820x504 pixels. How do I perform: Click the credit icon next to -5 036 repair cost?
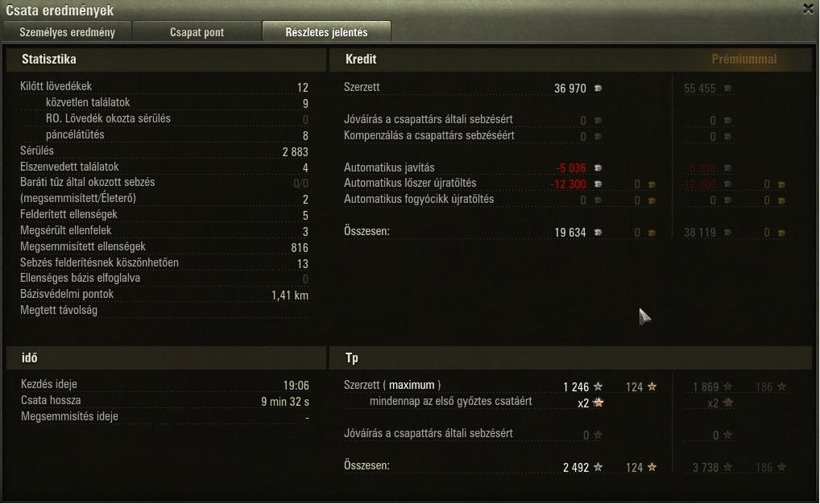tap(598, 167)
